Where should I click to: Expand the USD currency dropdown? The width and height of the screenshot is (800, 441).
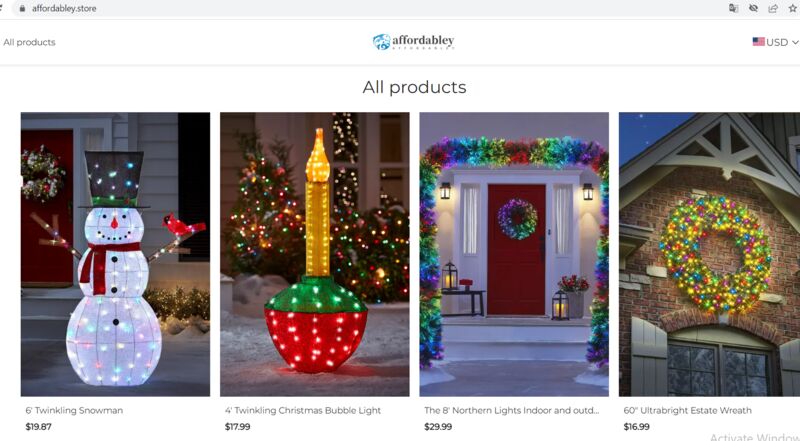[776, 42]
